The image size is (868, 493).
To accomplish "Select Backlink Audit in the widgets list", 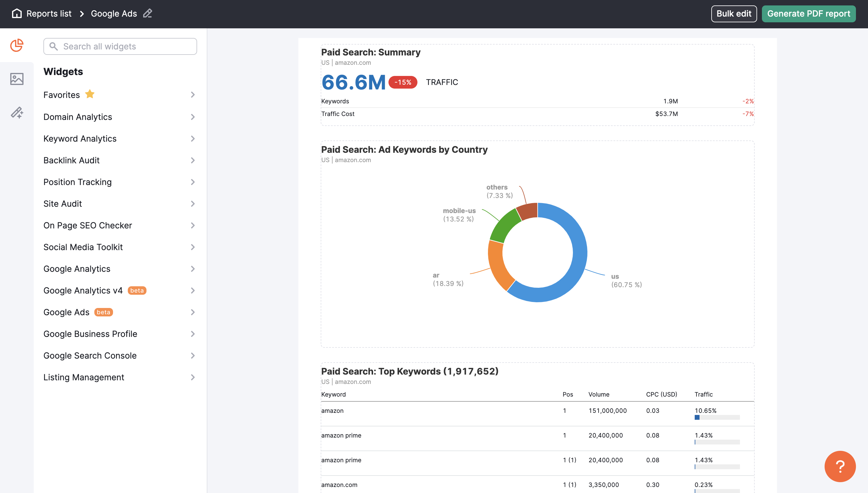I will (71, 160).
